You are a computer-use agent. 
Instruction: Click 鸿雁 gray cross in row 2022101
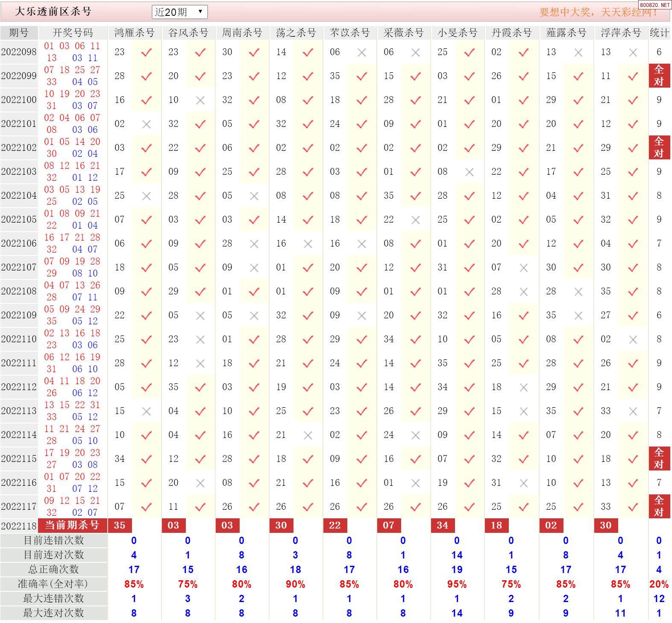point(146,124)
